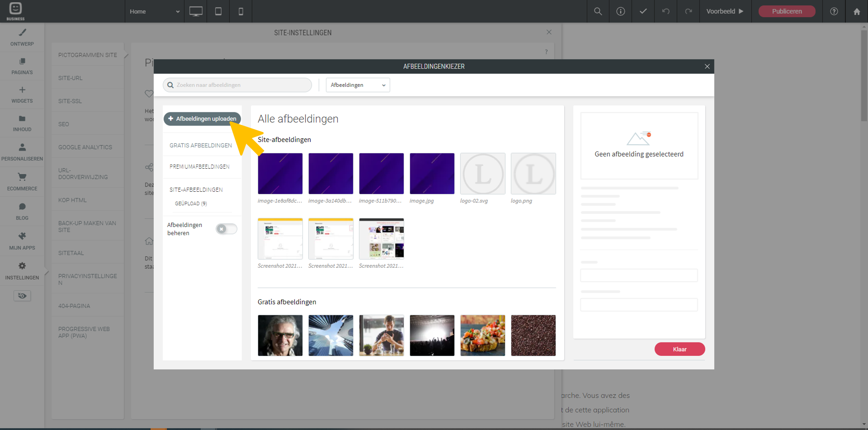Click the search magnifier in top toolbar
The image size is (868, 430).
coord(598,11)
